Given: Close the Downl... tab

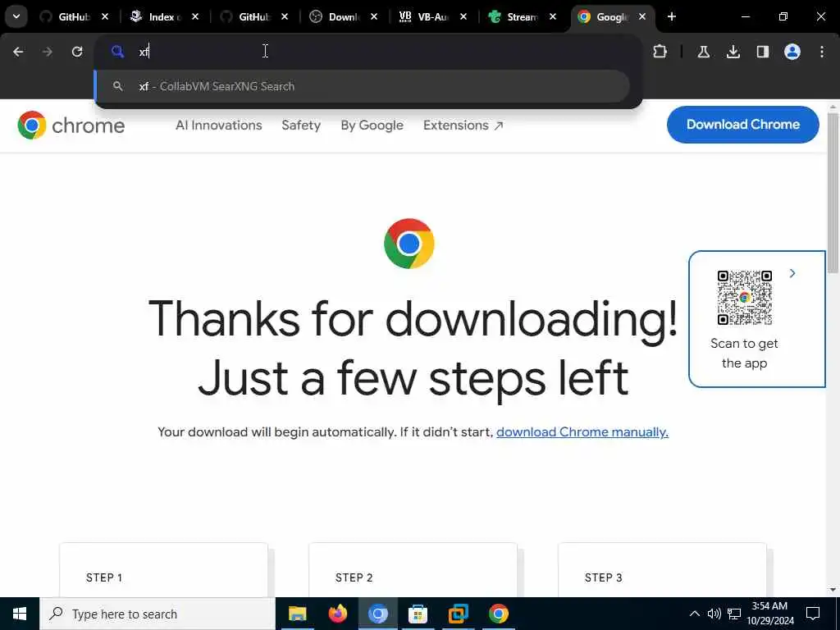Looking at the screenshot, I should coord(374,16).
